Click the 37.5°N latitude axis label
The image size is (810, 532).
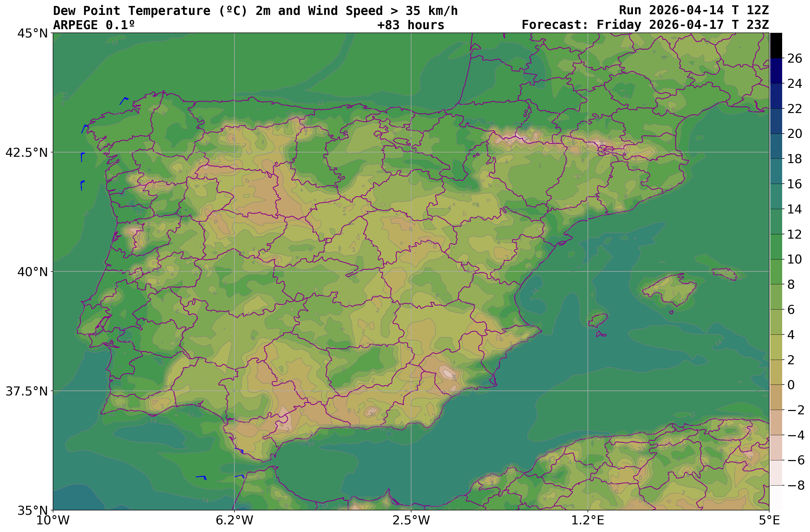pyautogui.click(x=27, y=391)
